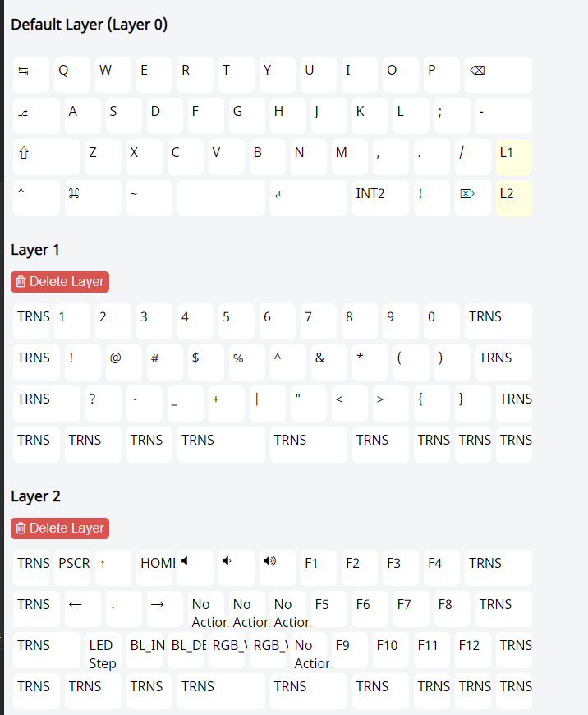Click the volume down key on Layer 2
The height and width of the screenshot is (715, 588).
237,568
